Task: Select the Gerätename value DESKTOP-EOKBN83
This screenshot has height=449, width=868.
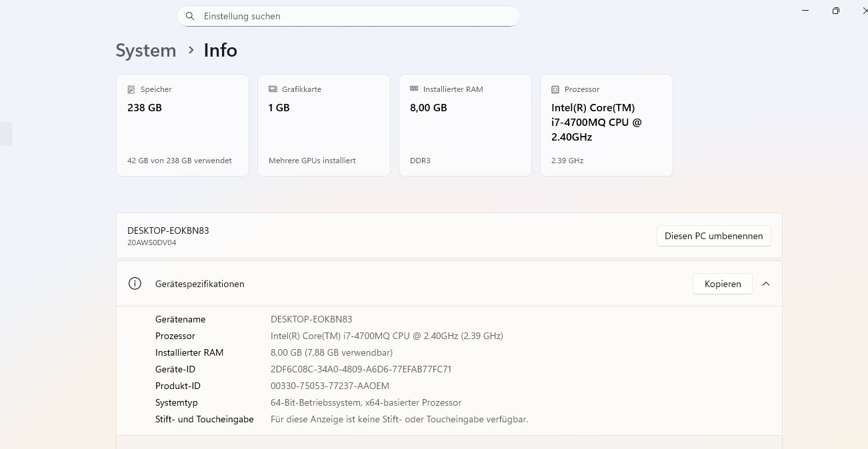Action: [x=311, y=319]
